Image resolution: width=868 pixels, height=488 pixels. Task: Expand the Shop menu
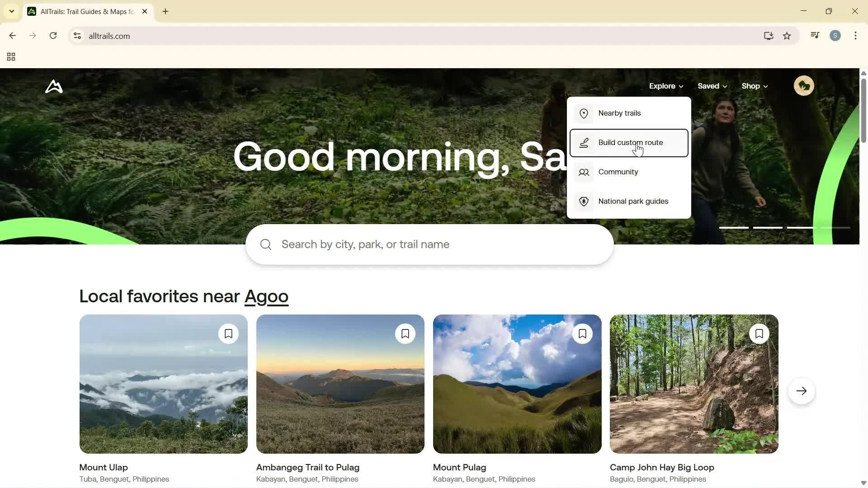pyautogui.click(x=754, y=86)
